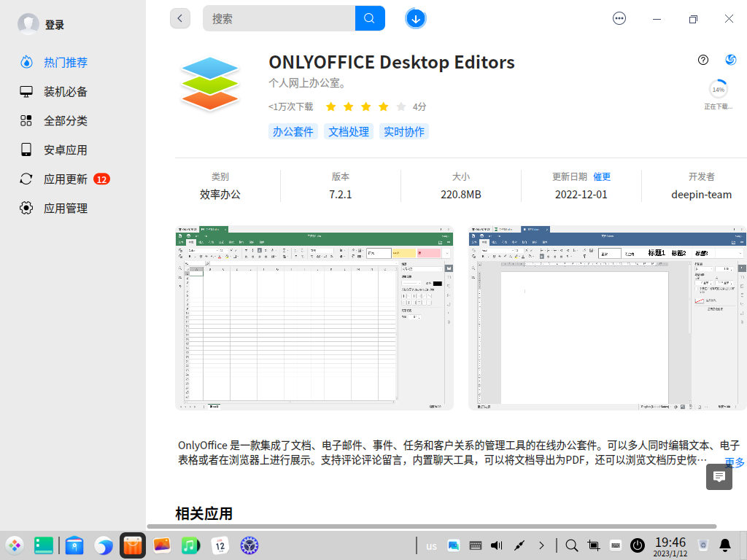The height and width of the screenshot is (560, 747).
Task: Click the category value 效率办公
Action: coord(220,195)
